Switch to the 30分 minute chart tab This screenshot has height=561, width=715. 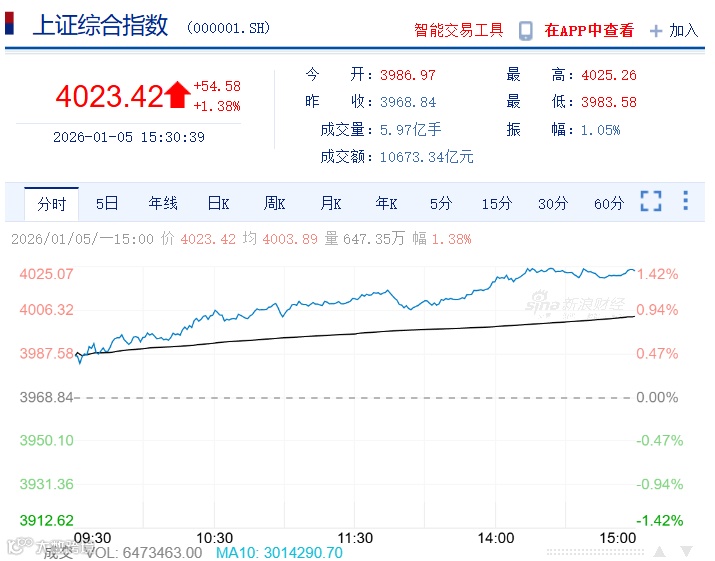pos(553,203)
